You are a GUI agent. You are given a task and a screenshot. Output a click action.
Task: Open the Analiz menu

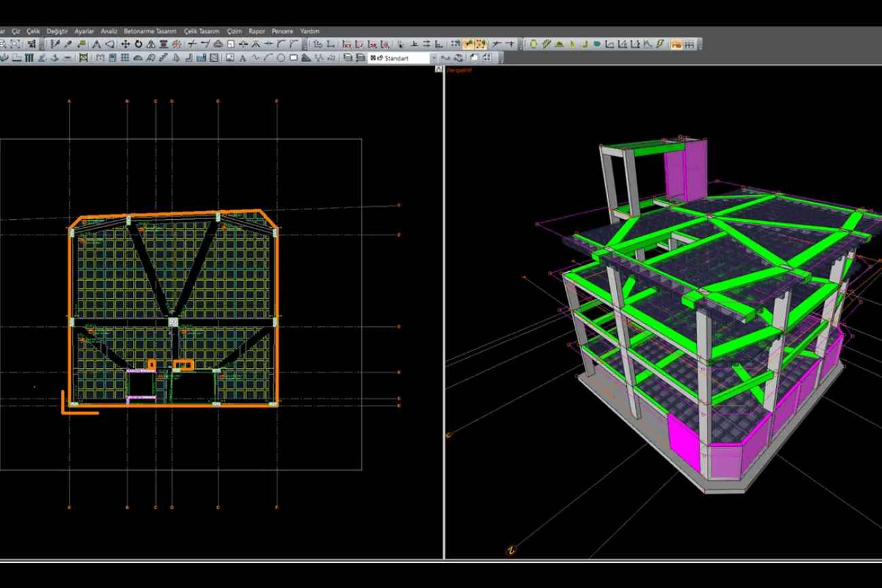109,31
